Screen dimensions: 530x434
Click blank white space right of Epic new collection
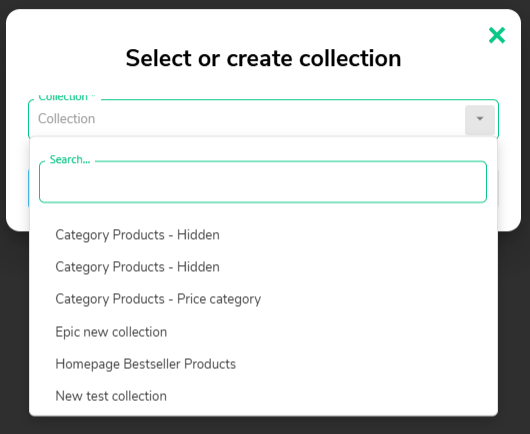(331, 332)
